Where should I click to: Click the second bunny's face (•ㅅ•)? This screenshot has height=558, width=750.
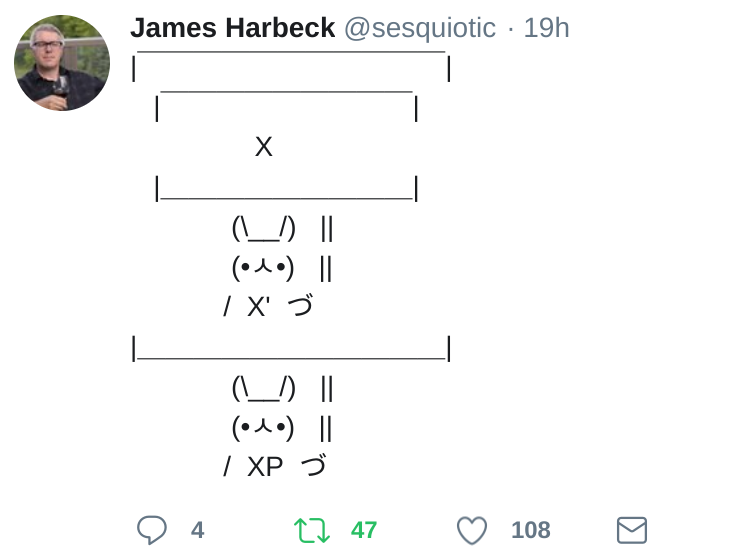tap(263, 428)
